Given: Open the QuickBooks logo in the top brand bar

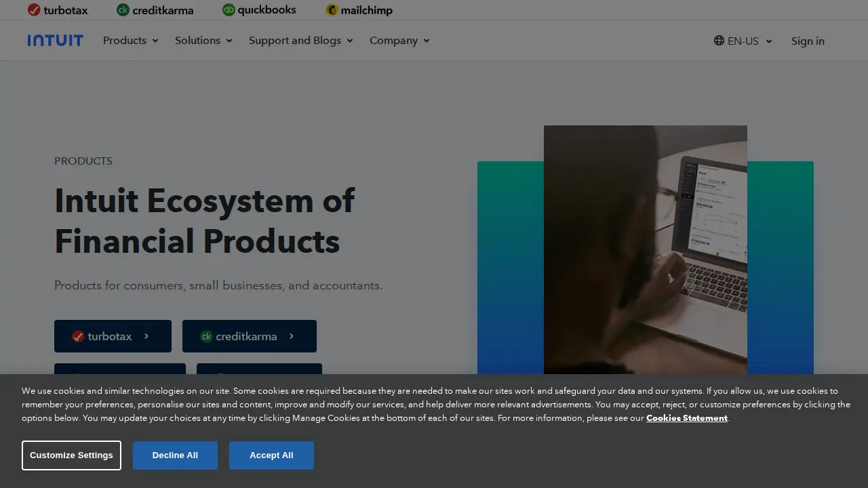Looking at the screenshot, I should (259, 9).
